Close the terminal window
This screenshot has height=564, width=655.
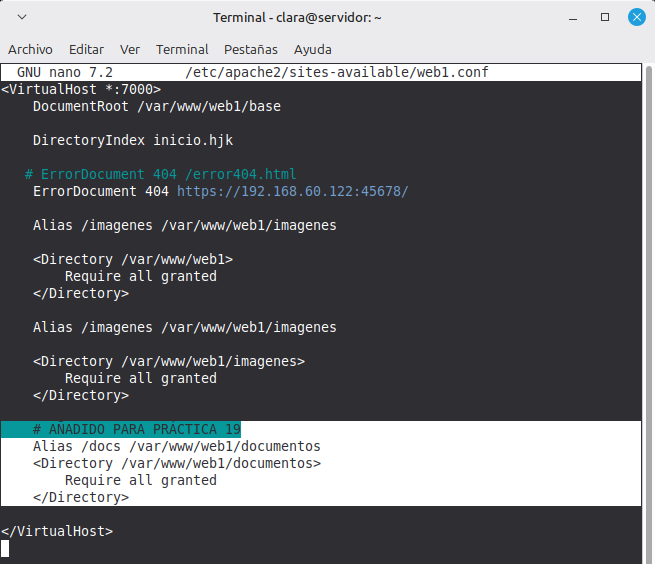click(636, 17)
